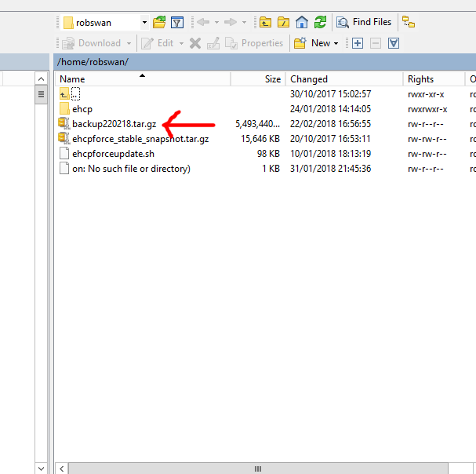Go to the parent directory icon
Viewport: 476px width, 474px height.
click(266, 22)
